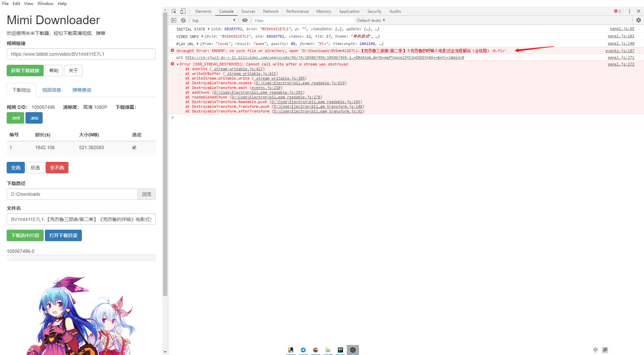The height and width of the screenshot is (355, 644).
Task: Open console settings via the gear icon
Action: tap(638, 20)
